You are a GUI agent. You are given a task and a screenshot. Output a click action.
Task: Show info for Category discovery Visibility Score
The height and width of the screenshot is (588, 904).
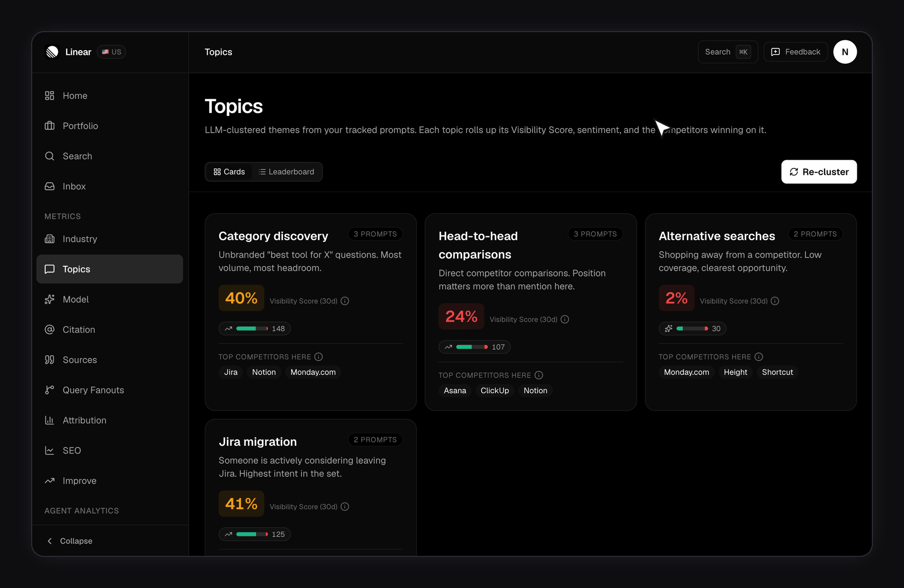click(x=345, y=301)
